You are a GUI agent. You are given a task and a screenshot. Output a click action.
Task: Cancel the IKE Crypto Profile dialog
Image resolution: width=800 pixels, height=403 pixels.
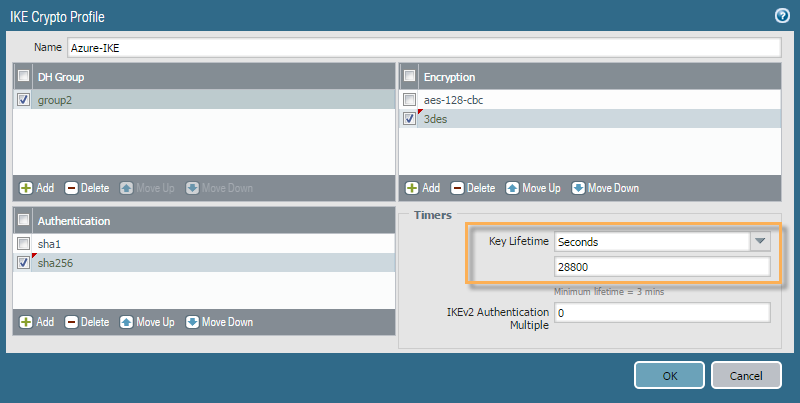(x=746, y=375)
